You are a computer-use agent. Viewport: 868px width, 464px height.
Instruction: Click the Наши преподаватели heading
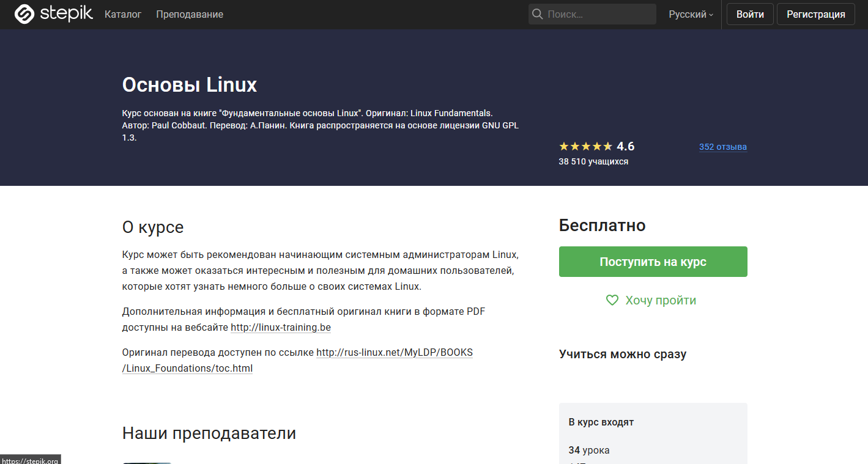[x=209, y=433]
